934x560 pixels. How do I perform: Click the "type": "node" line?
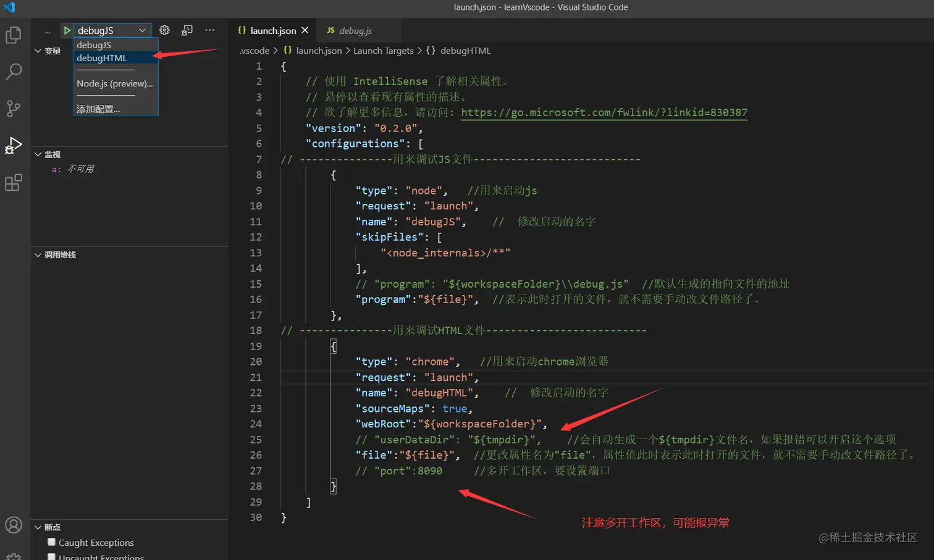(x=402, y=190)
